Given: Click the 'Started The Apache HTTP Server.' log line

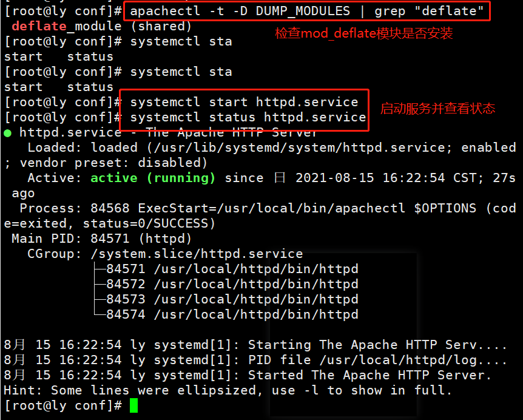Looking at the screenshot, I should point(248,375).
